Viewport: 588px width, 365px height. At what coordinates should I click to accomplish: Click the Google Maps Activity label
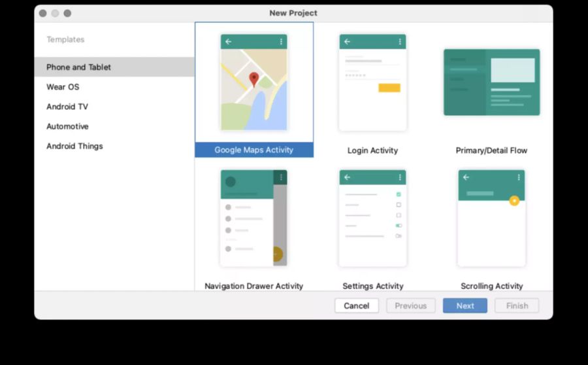coord(254,150)
